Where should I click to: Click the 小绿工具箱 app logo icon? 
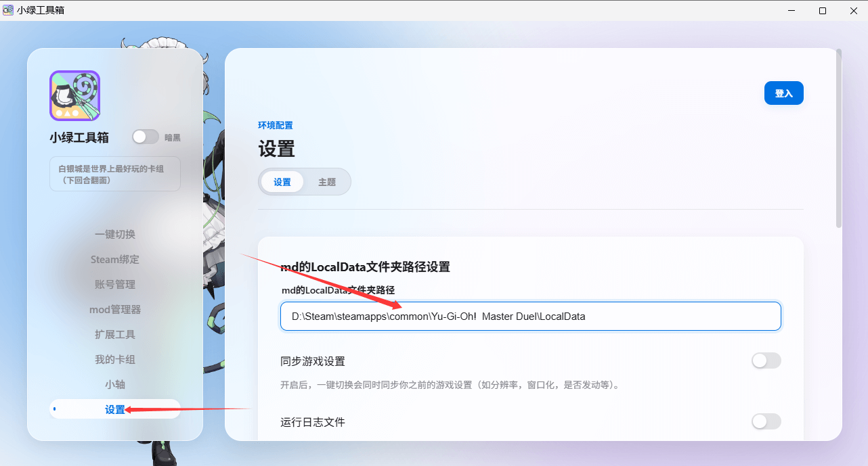(x=74, y=95)
